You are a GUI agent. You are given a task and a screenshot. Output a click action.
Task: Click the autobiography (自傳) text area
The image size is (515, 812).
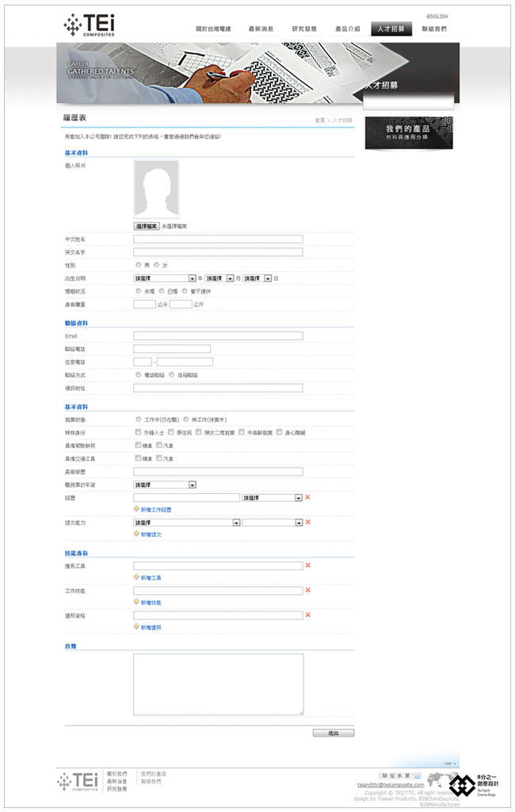219,684
